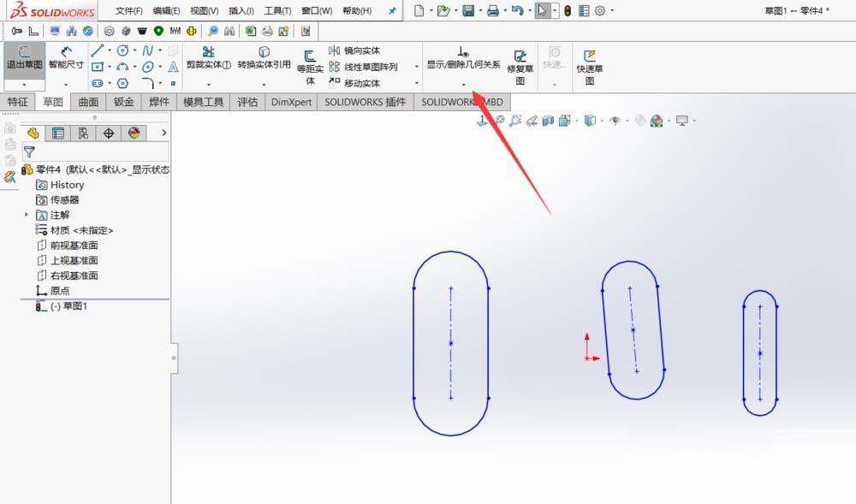Open the rectangle tool dropdown arrow
Viewport: 856px width, 504px height.
pyautogui.click(x=108, y=65)
